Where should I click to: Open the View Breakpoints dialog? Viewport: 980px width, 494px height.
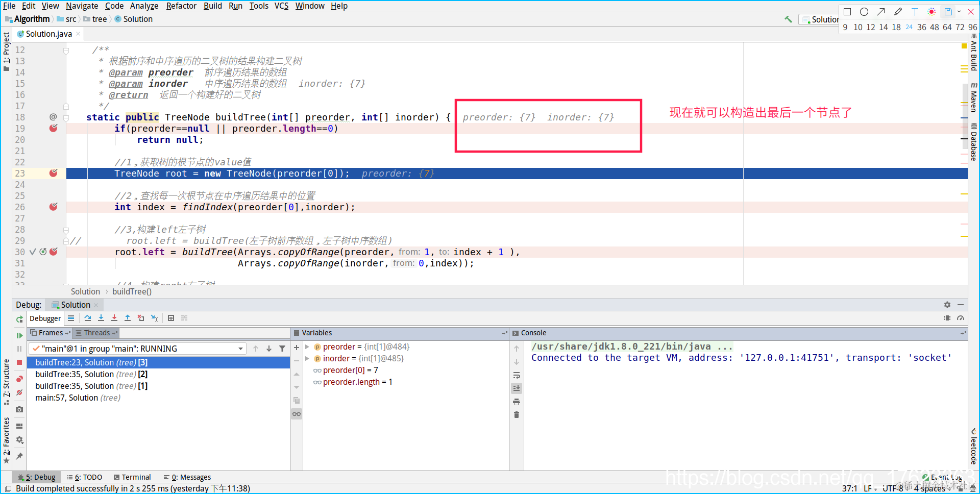[x=19, y=379]
